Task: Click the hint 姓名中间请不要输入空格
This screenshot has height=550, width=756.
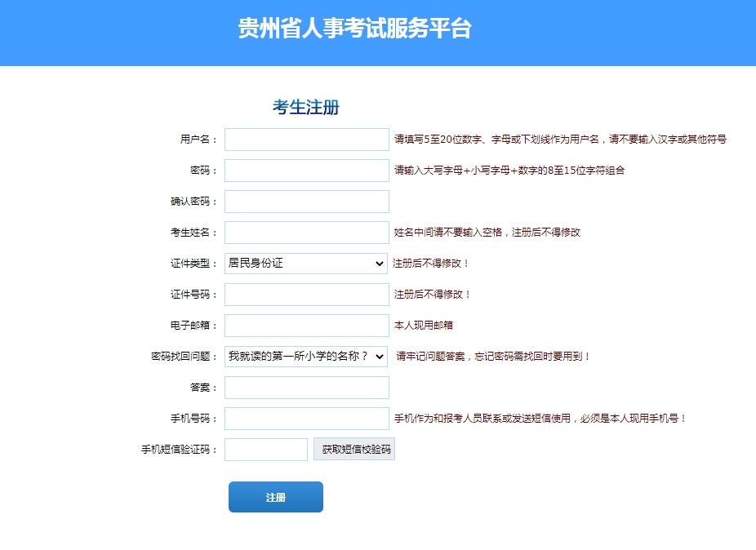Action: pyautogui.click(x=487, y=233)
